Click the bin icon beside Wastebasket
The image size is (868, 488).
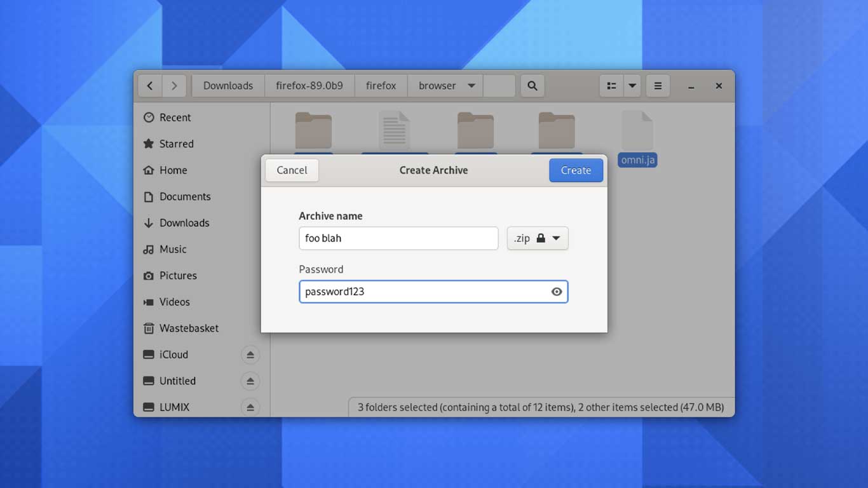[149, 329]
